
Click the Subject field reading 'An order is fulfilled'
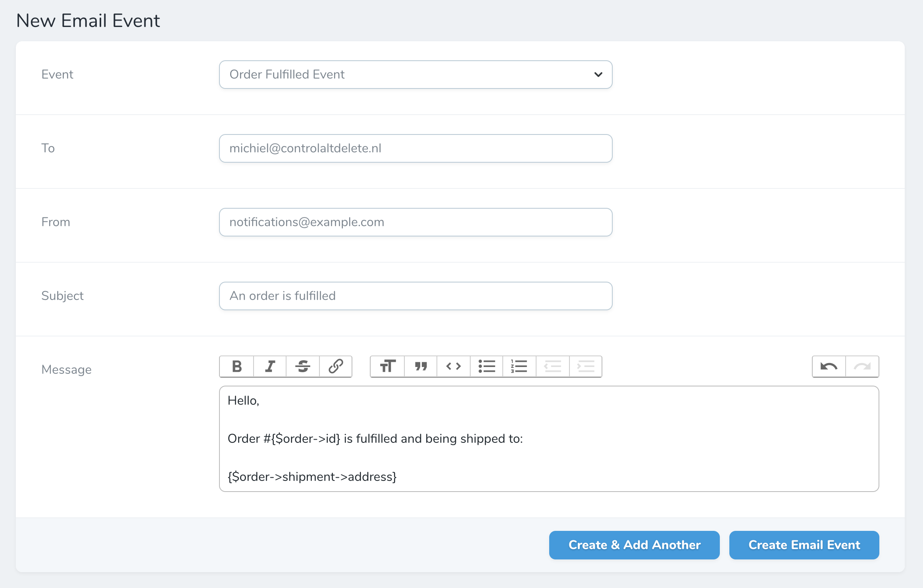click(415, 296)
